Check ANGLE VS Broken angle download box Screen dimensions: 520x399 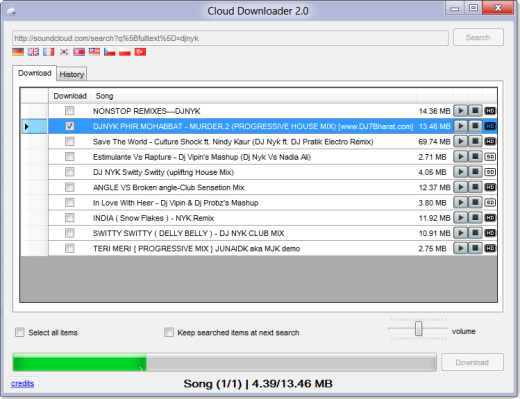[x=70, y=187]
